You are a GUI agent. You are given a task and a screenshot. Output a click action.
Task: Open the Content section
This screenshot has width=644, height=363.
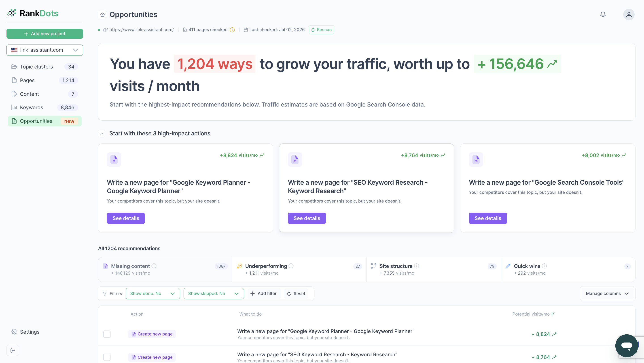click(x=45, y=94)
